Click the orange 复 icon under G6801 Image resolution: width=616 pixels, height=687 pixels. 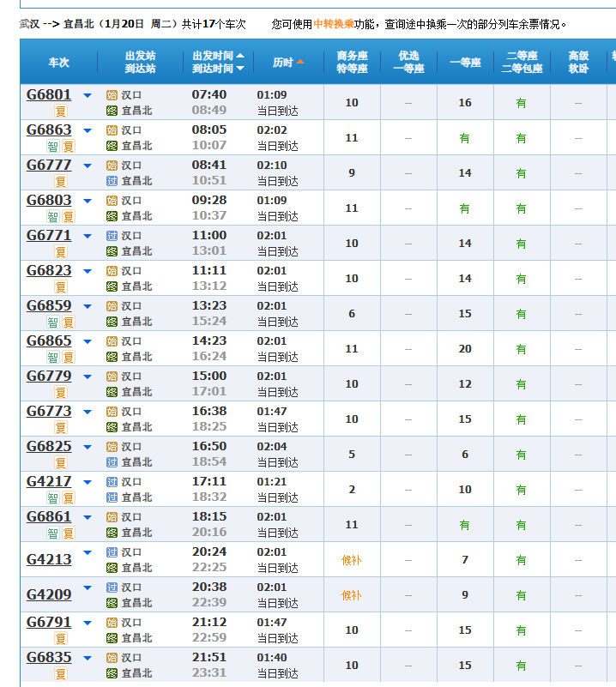click(61, 111)
